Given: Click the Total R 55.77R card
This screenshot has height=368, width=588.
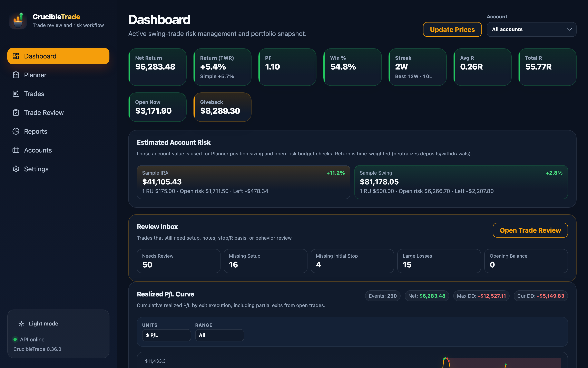Looking at the screenshot, I should click(x=547, y=67).
